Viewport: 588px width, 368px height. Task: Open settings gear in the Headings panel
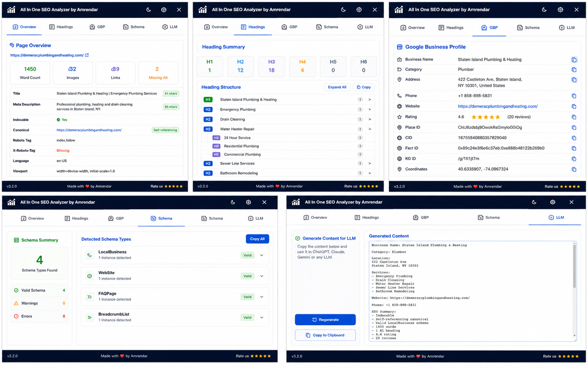359,10
